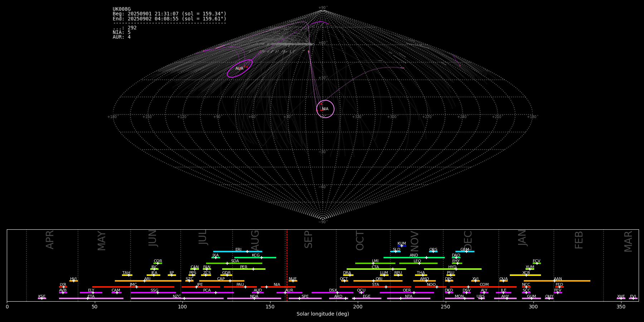Select the red dashed current-date line
The image size is (644, 322).
(x=287, y=265)
